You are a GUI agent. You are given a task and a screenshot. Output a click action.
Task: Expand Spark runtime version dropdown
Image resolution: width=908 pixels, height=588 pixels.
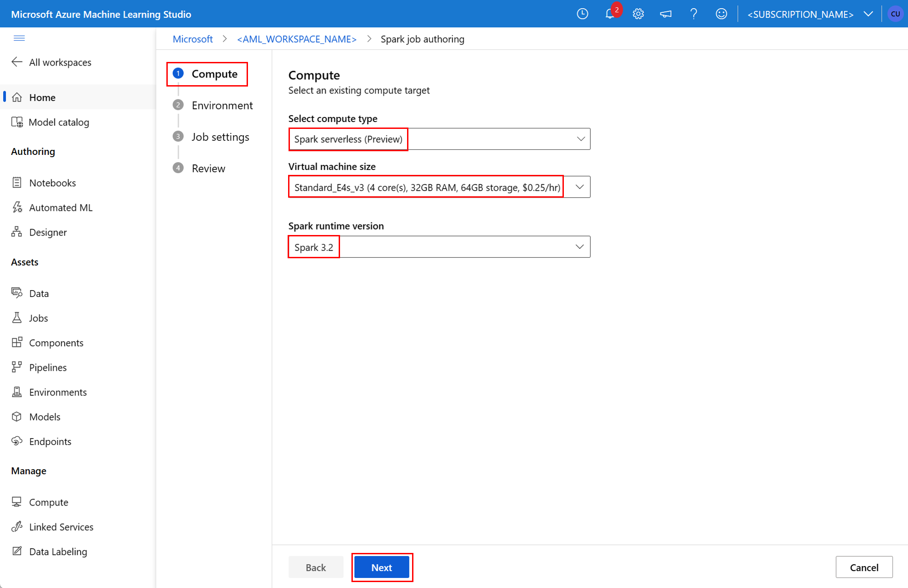579,247
